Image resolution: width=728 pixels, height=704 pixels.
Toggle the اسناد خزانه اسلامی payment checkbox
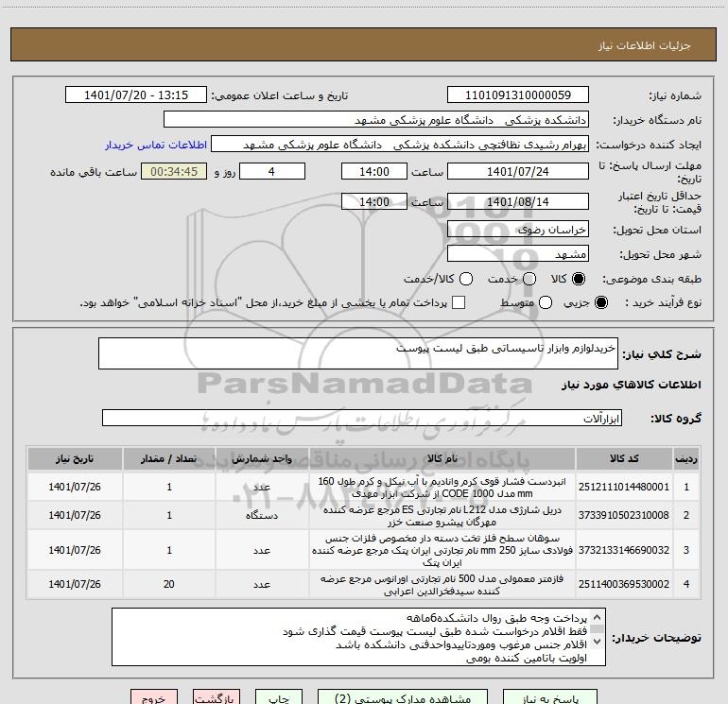click(459, 302)
